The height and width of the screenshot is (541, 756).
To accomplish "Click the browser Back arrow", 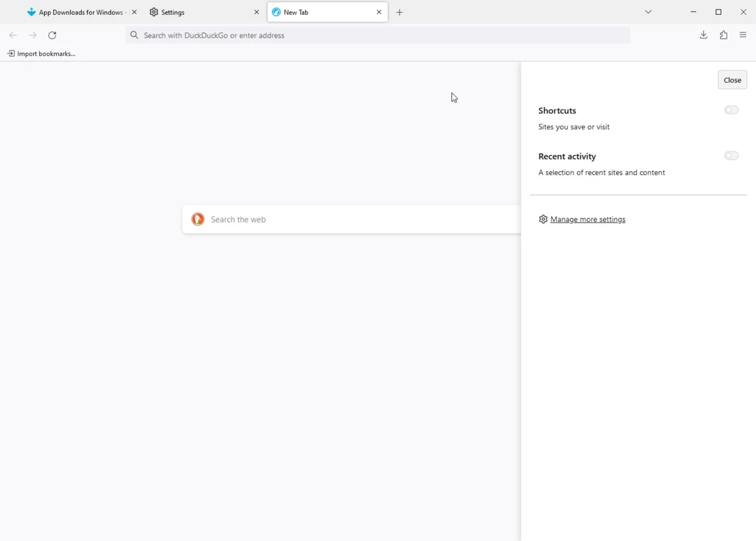I will [13, 35].
